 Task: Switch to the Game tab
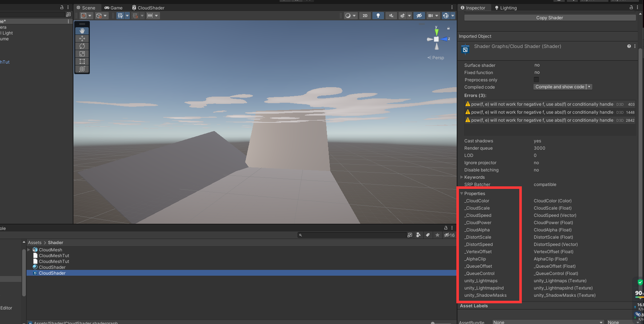click(x=113, y=8)
